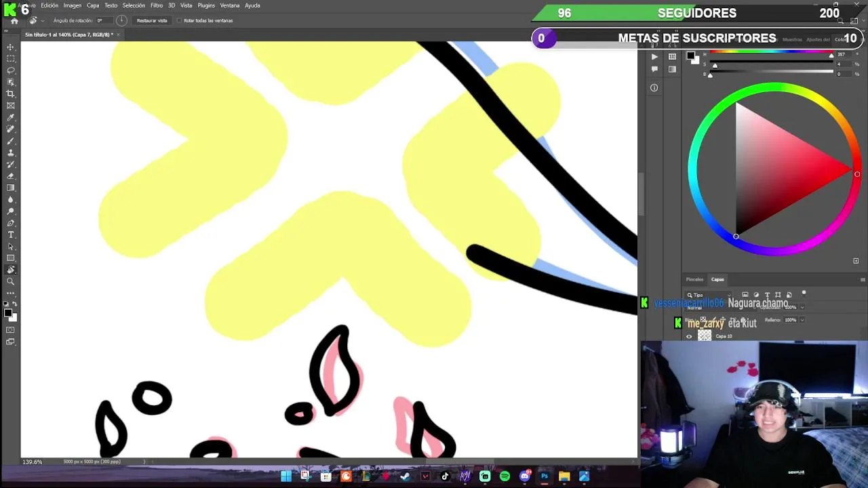Select the Dodge tool
The height and width of the screenshot is (488, 868).
pos(11,211)
